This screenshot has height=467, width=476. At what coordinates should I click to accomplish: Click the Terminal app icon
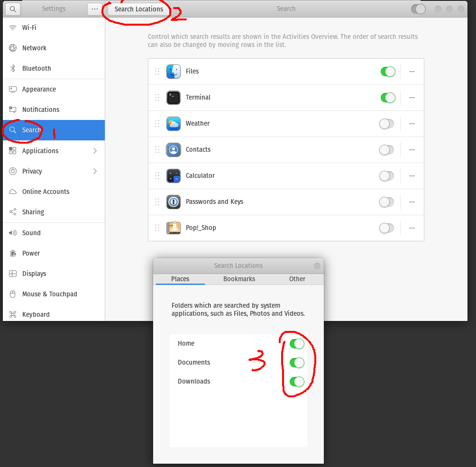(x=173, y=98)
